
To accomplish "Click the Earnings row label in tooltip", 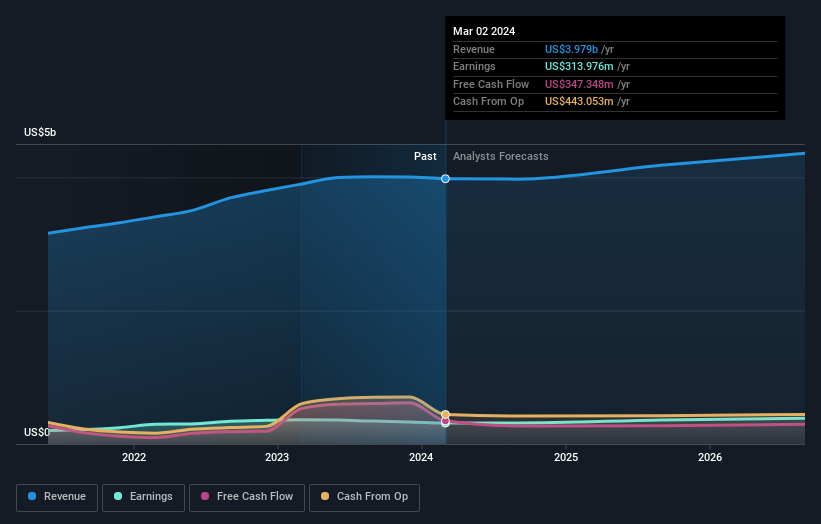I will [x=474, y=66].
